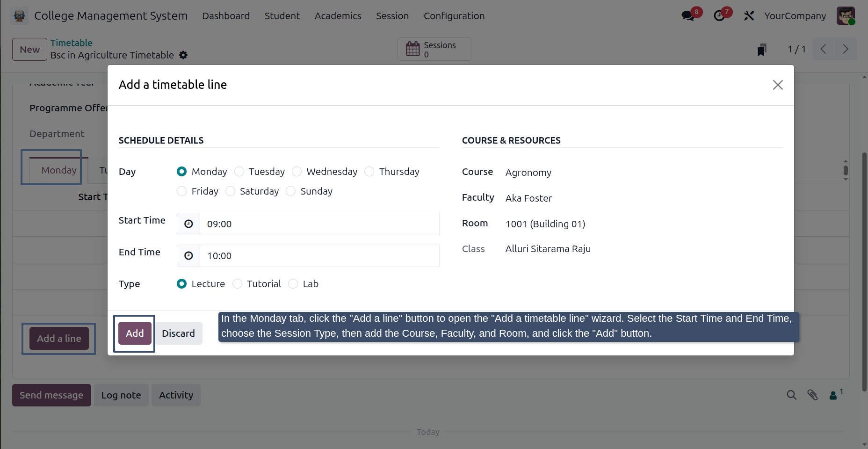The width and height of the screenshot is (868, 449).
Task: Open the activities clock icon
Action: [x=719, y=16]
